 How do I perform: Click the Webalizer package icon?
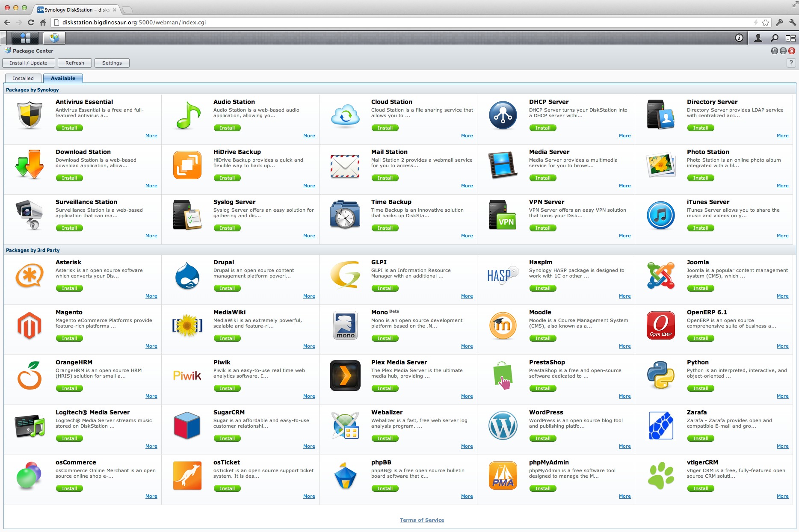(345, 426)
